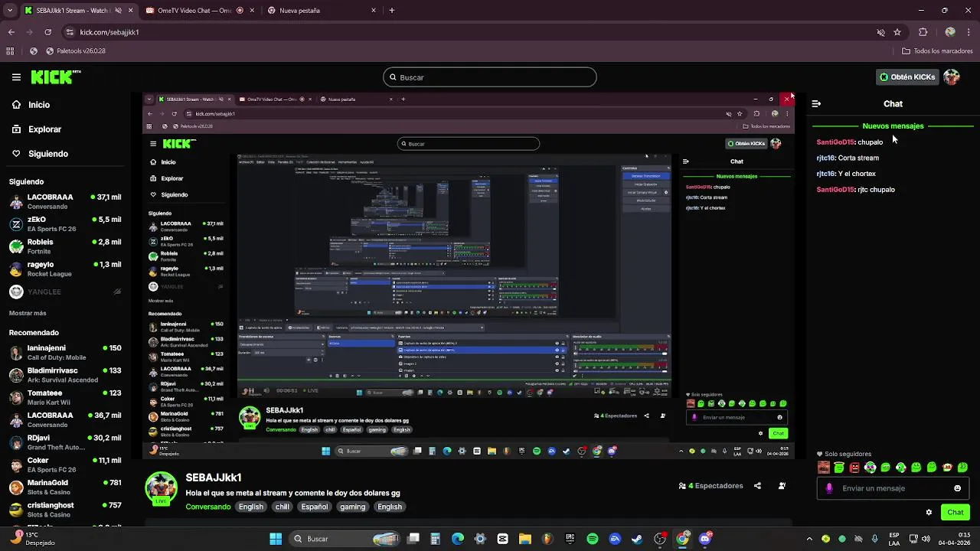Screen dimensions: 980x551
Task: Open laninajenni recommended channel
Action: tap(65, 353)
